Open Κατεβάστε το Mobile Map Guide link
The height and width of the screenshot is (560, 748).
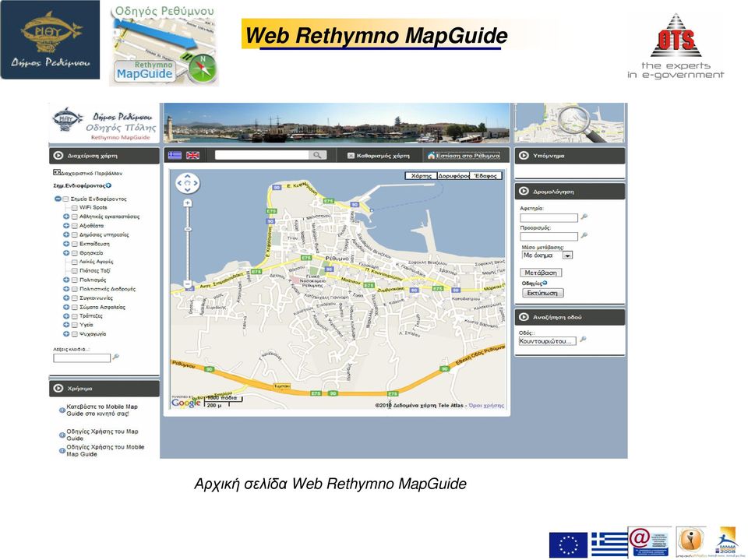coord(101,410)
